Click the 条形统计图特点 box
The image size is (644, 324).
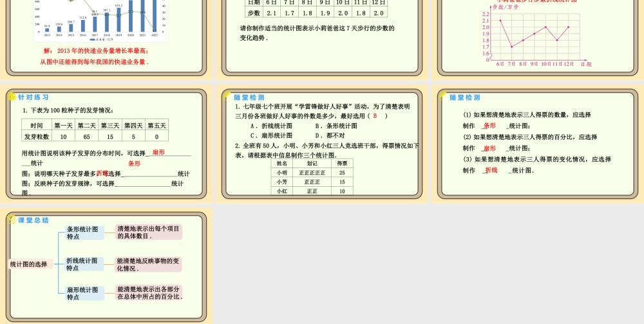[x=84, y=233]
